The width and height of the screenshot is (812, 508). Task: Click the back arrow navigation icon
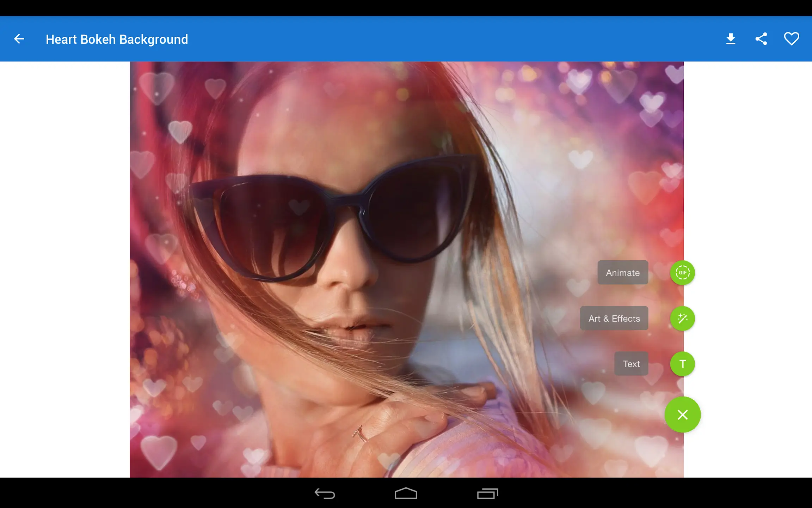(x=19, y=39)
